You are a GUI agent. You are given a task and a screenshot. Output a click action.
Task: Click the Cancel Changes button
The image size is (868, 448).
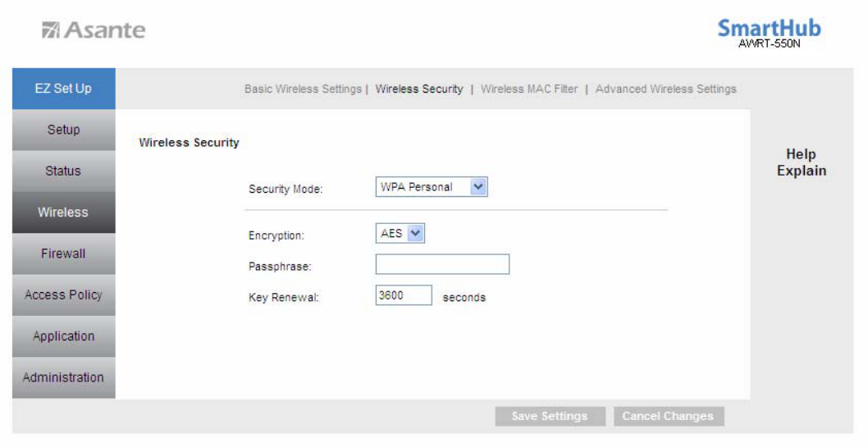coord(668,416)
